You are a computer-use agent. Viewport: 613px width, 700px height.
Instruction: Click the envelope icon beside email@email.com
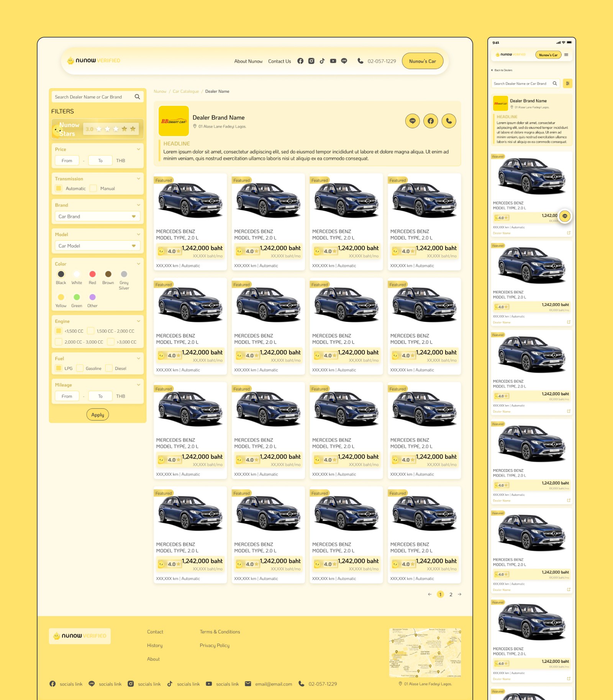(x=248, y=684)
